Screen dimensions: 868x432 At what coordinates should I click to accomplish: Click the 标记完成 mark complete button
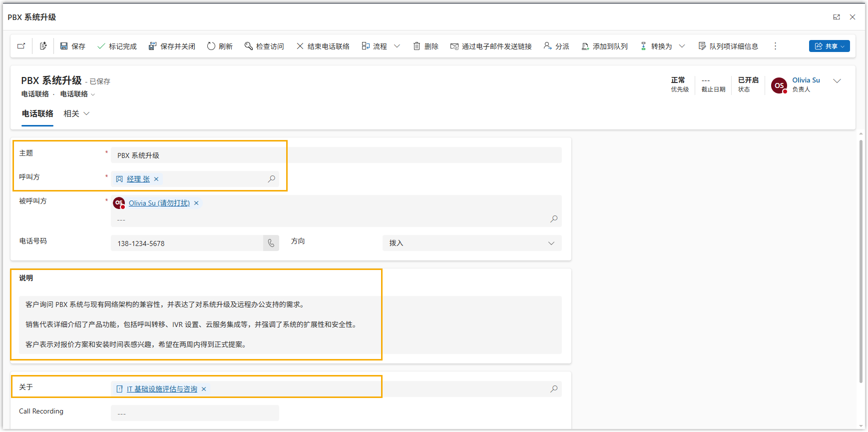pyautogui.click(x=117, y=46)
